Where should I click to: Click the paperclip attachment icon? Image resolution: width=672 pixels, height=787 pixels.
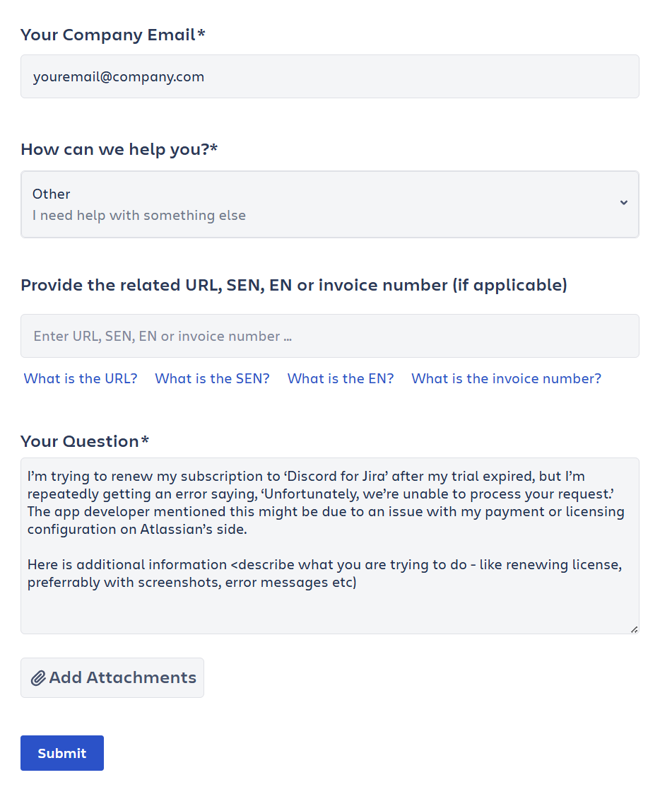click(x=39, y=677)
